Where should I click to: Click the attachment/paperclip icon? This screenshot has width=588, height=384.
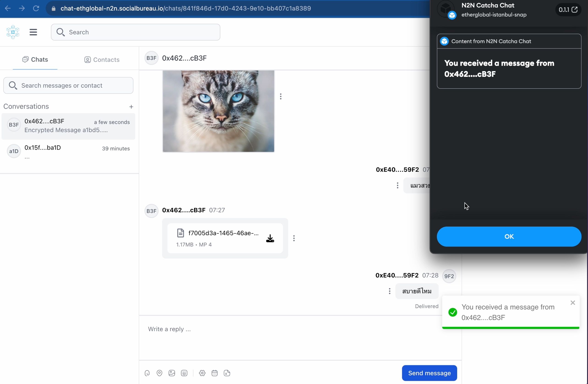pos(147,373)
